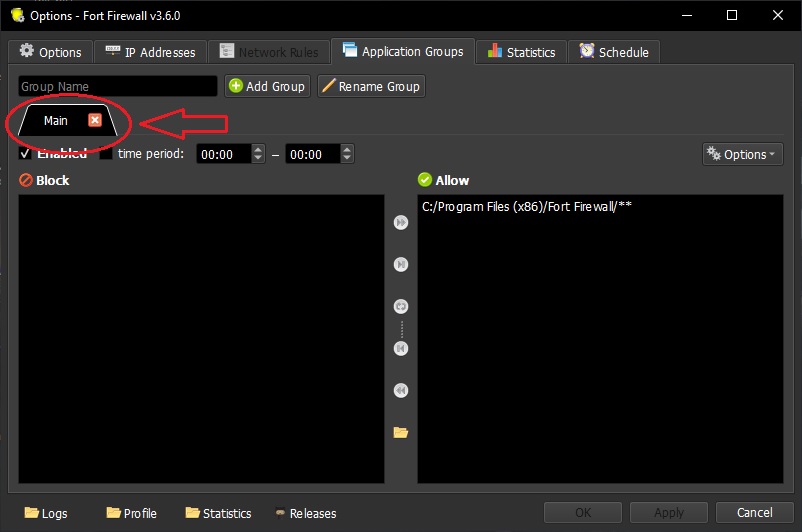This screenshot has width=802, height=532.
Task: Click in the Group Name field
Action: 118,86
